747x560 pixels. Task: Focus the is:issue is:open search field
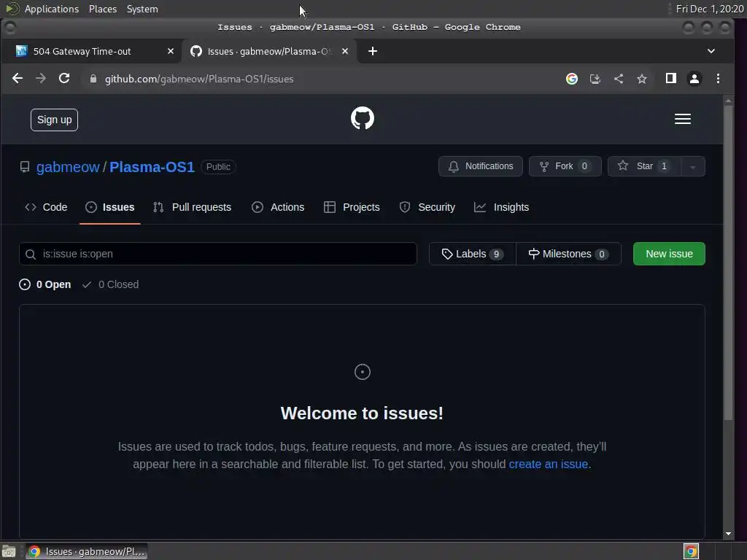[218, 254]
